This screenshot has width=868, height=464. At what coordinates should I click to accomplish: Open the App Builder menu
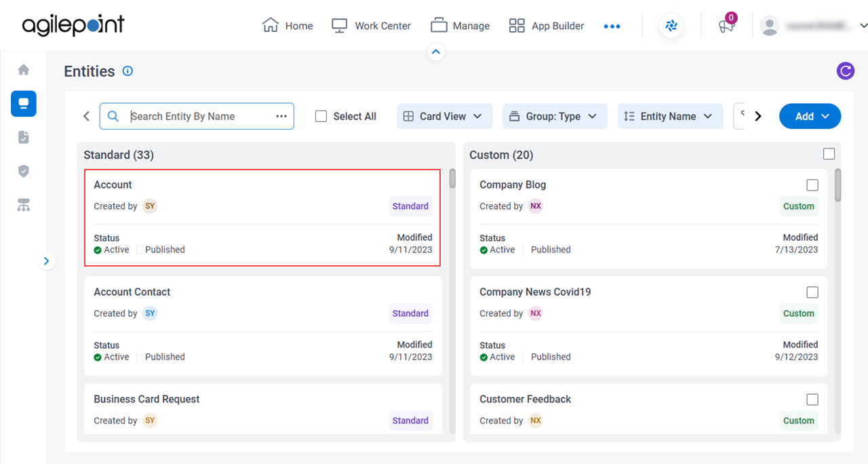[x=547, y=26]
